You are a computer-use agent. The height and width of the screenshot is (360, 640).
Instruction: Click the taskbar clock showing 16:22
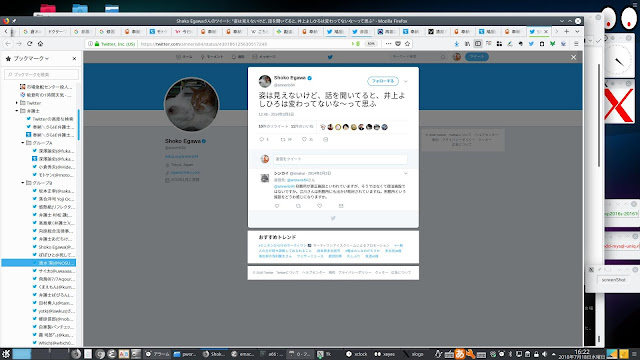coord(582,354)
